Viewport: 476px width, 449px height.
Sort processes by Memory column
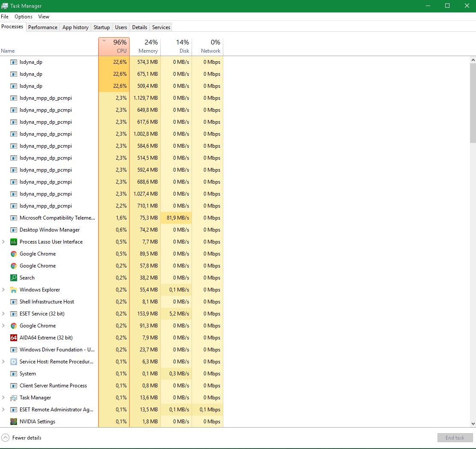pyautogui.click(x=145, y=47)
